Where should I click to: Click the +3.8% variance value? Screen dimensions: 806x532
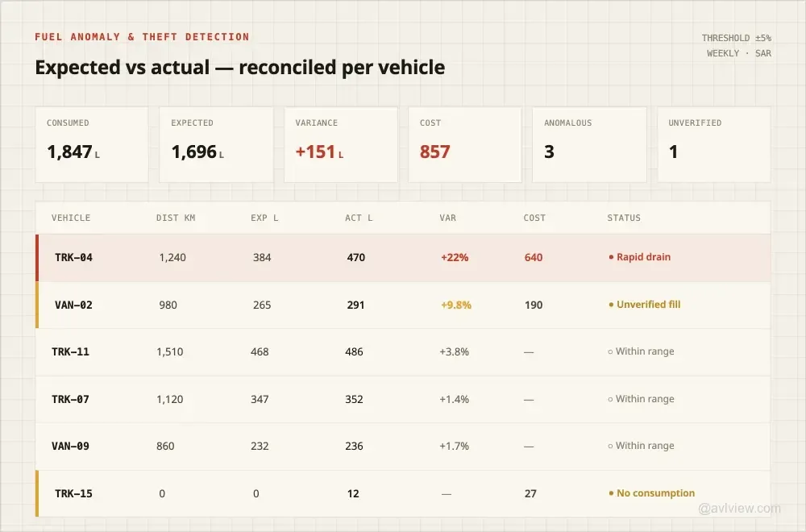click(x=455, y=352)
